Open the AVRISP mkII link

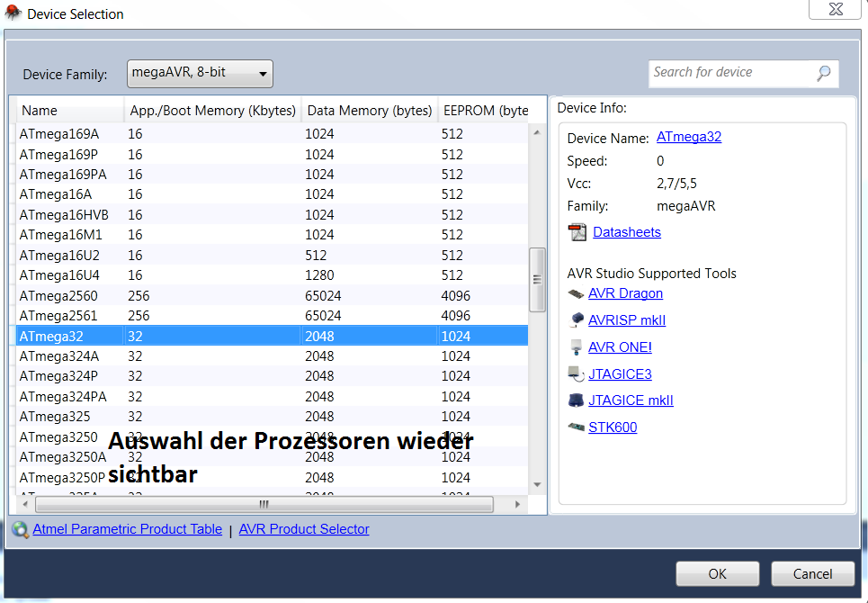[627, 320]
